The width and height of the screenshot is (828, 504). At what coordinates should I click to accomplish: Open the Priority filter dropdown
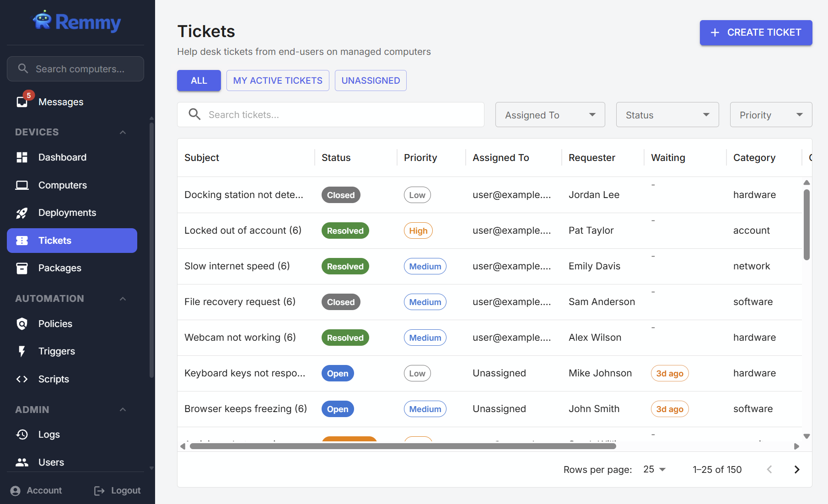click(x=771, y=115)
